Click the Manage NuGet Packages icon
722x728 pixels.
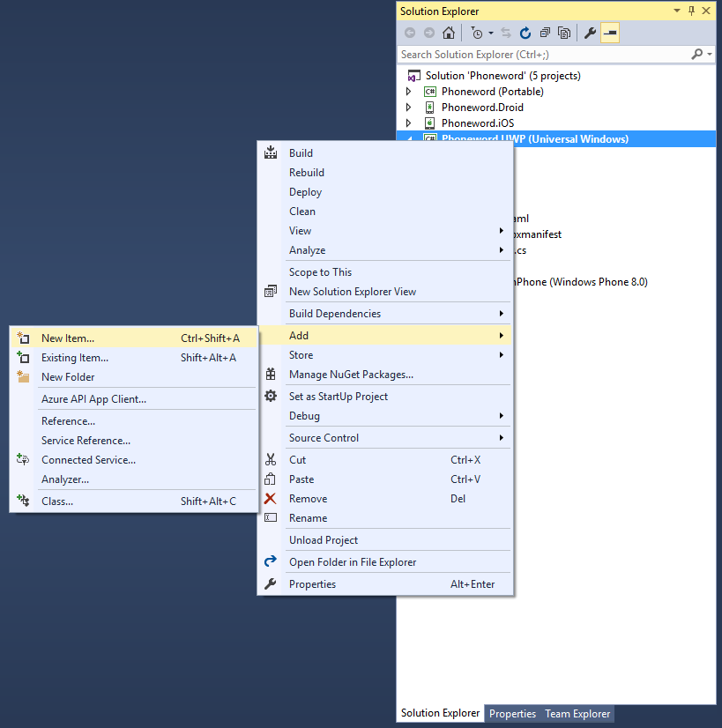click(x=271, y=375)
